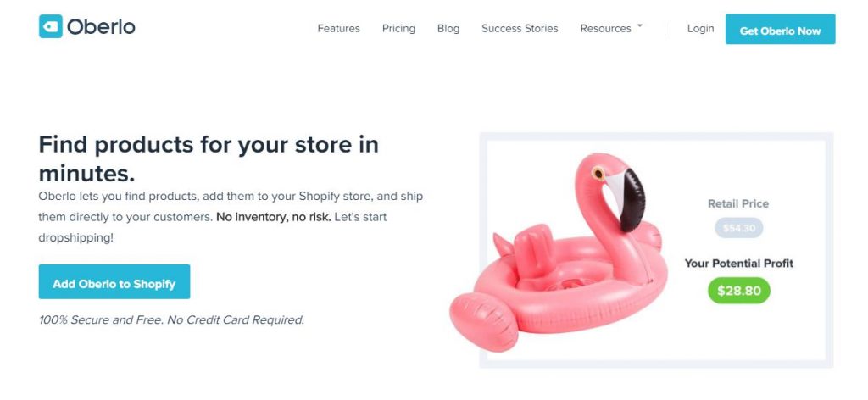
Task: Open the Blog link
Action: [x=448, y=28]
